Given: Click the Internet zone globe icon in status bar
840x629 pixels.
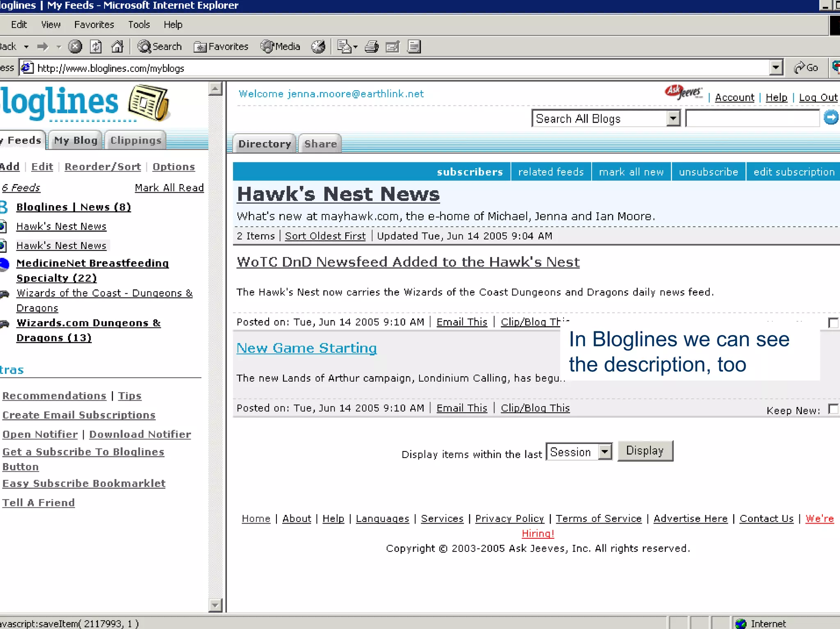Looking at the screenshot, I should pyautogui.click(x=741, y=624).
